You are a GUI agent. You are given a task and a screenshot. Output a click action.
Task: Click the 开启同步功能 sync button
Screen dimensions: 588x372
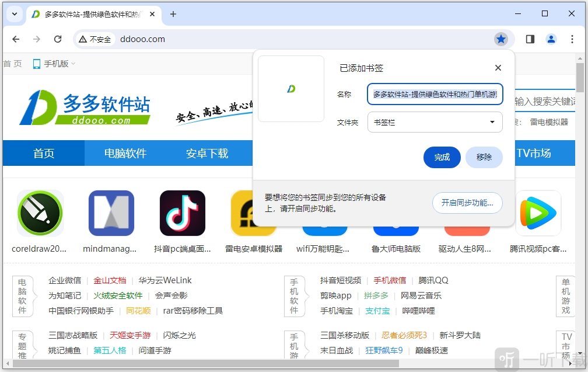[467, 203]
